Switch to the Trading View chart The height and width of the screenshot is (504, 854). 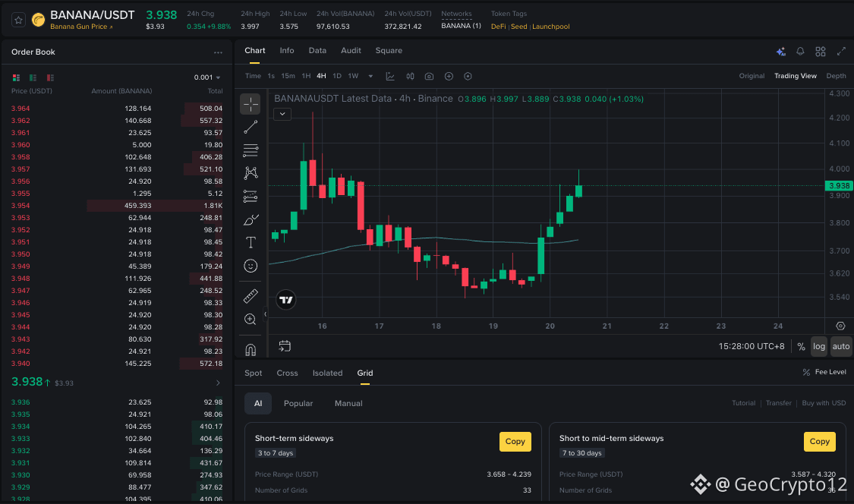[796, 76]
